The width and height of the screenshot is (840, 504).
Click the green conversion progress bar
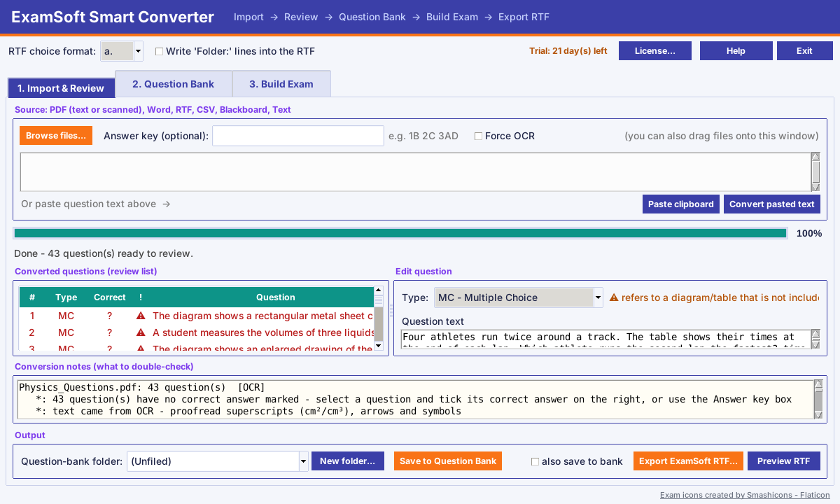coord(400,233)
